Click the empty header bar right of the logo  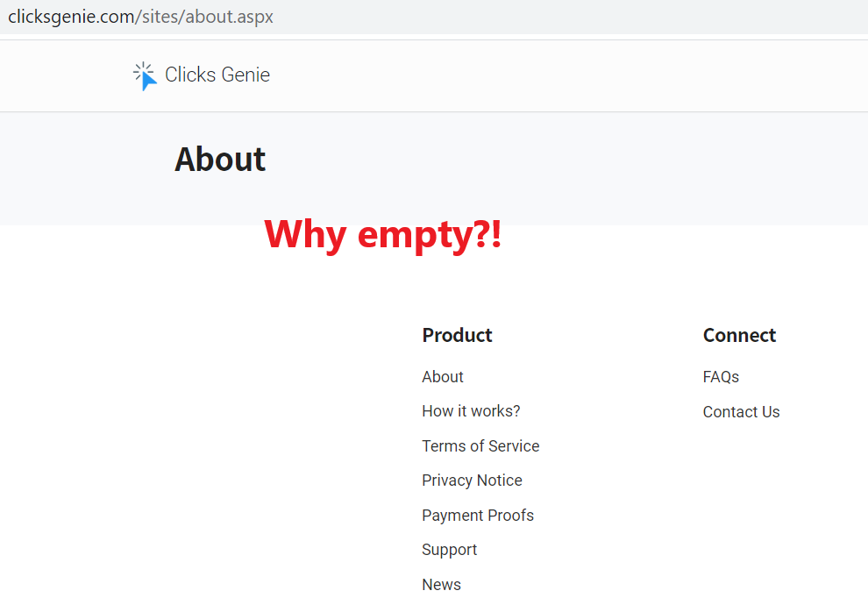(570, 75)
